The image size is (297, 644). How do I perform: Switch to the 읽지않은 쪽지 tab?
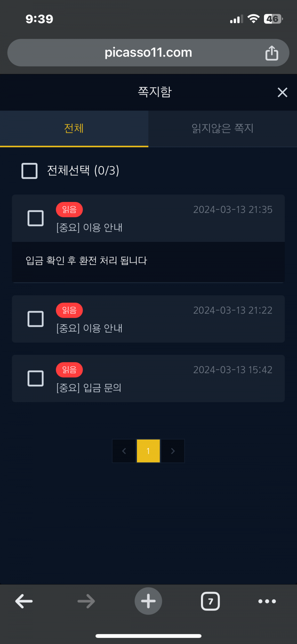pyautogui.click(x=223, y=128)
